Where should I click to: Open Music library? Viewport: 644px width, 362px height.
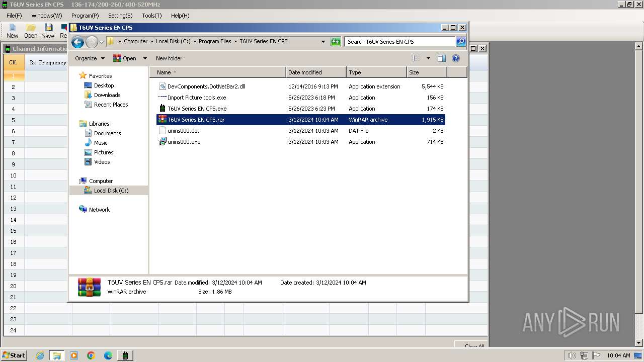tap(101, 143)
